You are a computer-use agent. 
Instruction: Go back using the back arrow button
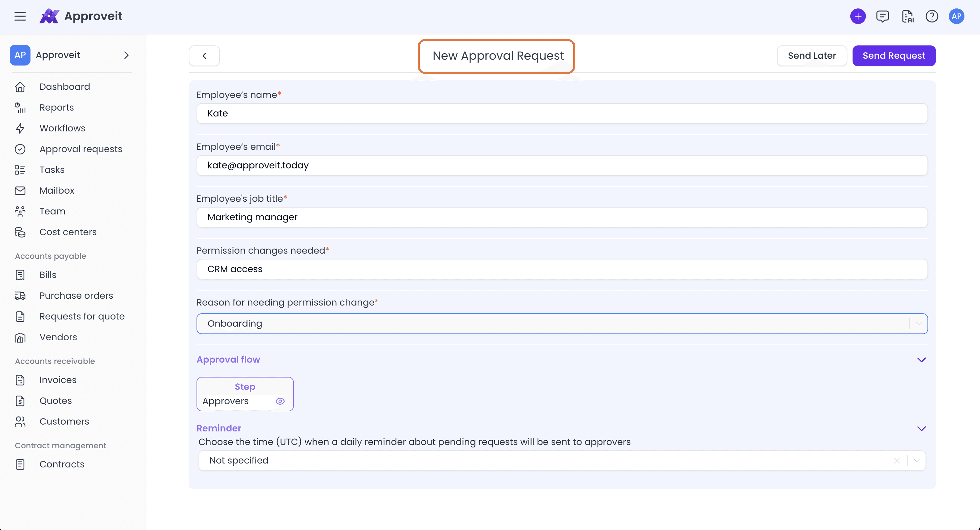coord(204,56)
